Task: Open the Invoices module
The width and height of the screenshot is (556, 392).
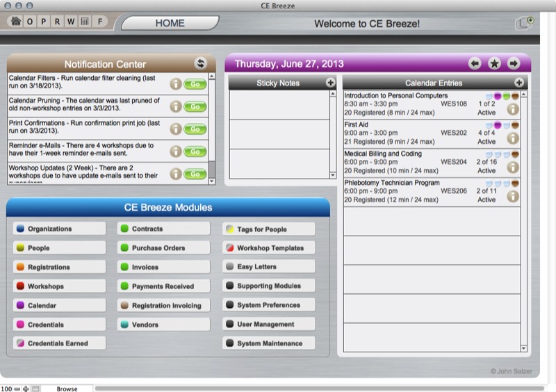Action: [163, 267]
